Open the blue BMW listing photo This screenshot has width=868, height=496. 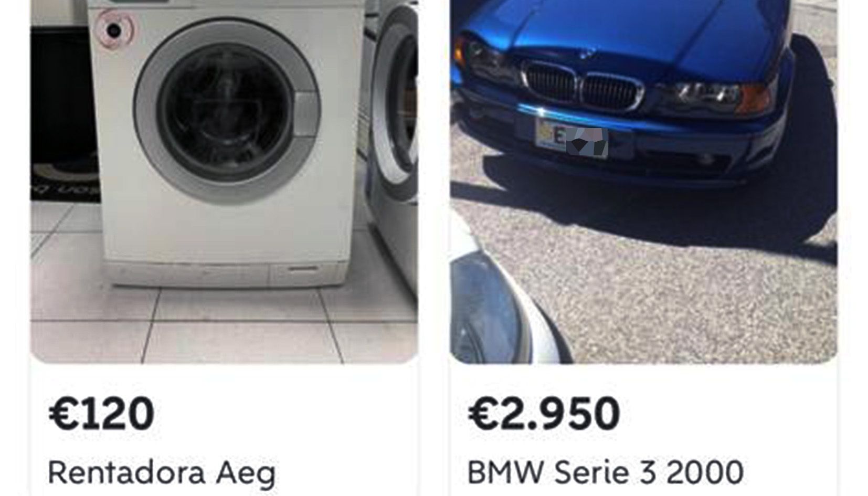point(644,181)
